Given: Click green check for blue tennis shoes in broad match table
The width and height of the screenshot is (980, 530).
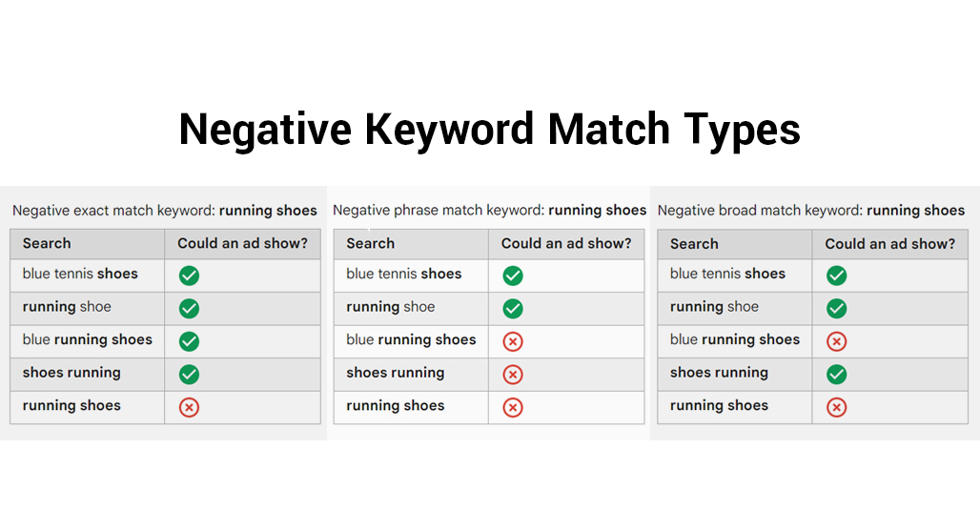Looking at the screenshot, I should coord(836,275).
